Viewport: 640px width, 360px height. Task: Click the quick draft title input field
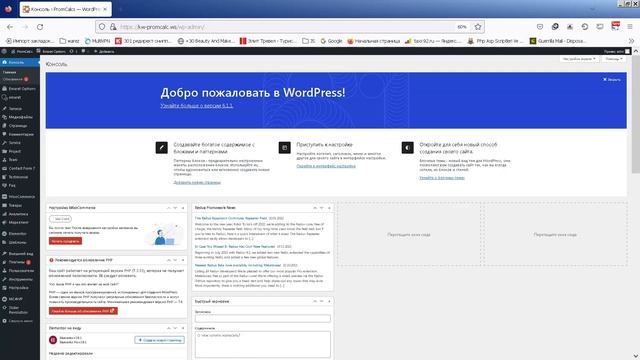262,318
